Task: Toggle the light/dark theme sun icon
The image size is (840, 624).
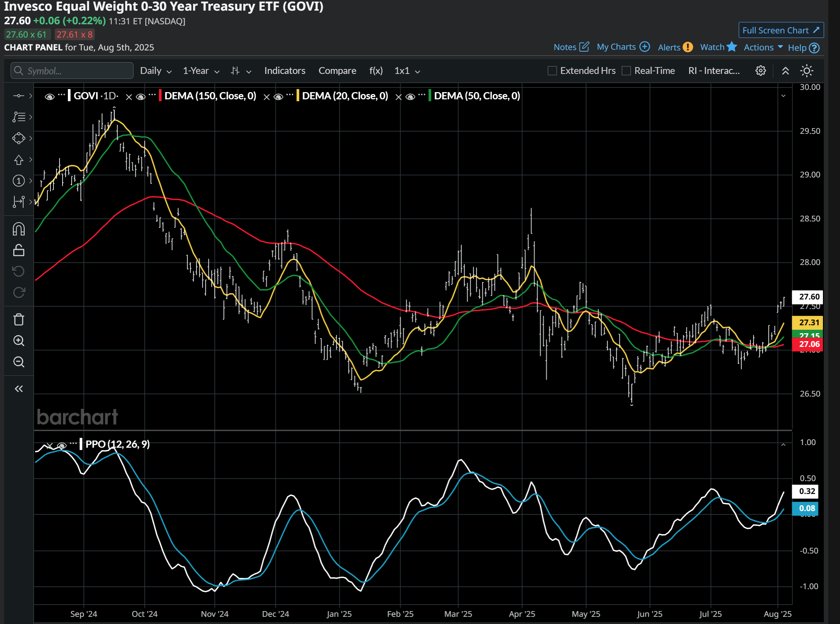Action: click(806, 71)
